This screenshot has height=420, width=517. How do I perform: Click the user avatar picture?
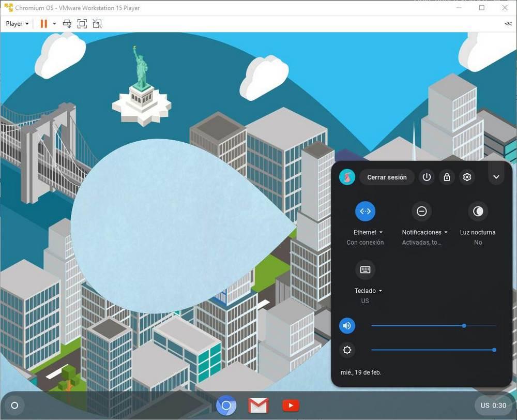click(x=347, y=177)
